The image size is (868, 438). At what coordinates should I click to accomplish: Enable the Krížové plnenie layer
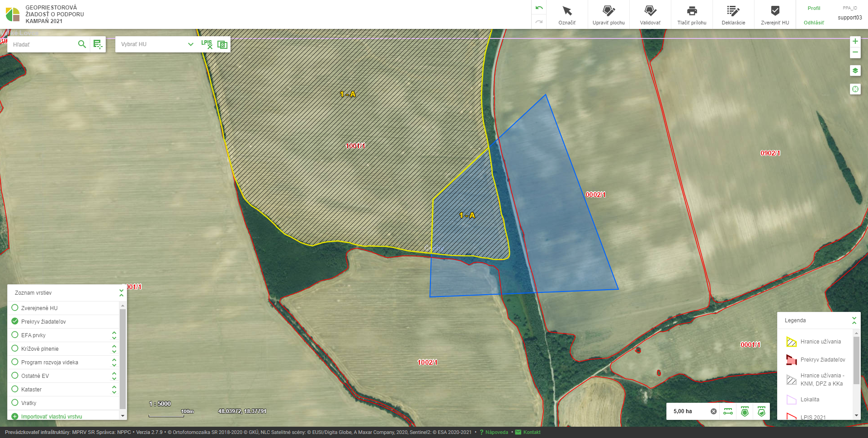15,349
